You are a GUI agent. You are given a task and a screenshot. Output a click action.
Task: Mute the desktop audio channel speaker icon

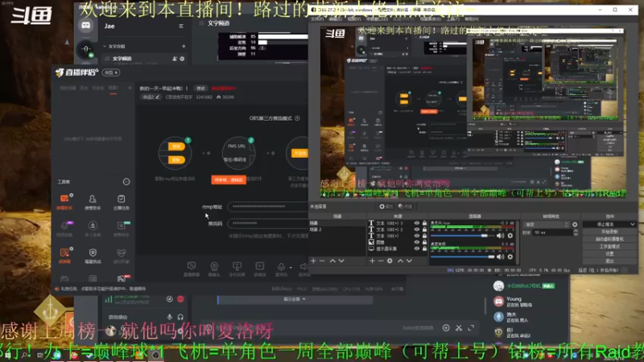500,257
